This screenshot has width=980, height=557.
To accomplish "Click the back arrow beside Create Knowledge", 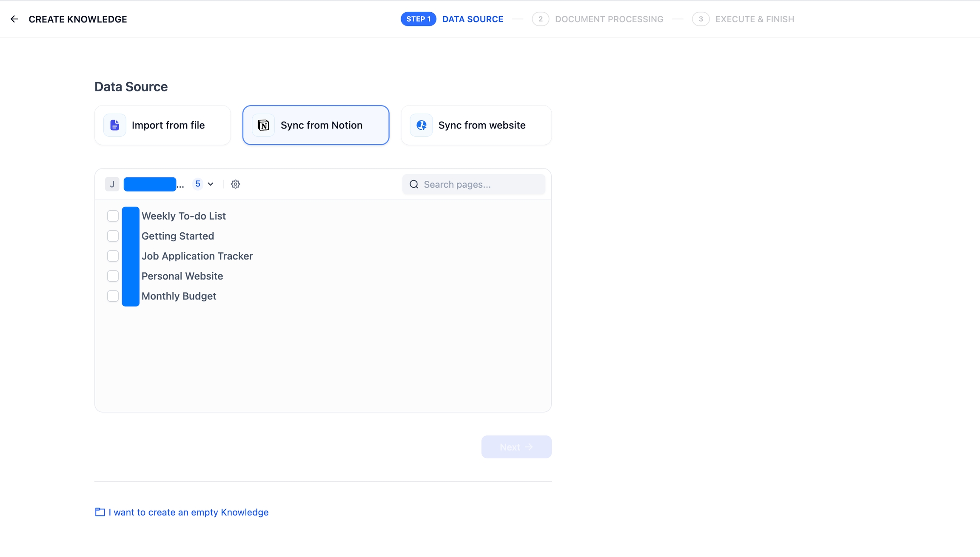I will tap(14, 19).
